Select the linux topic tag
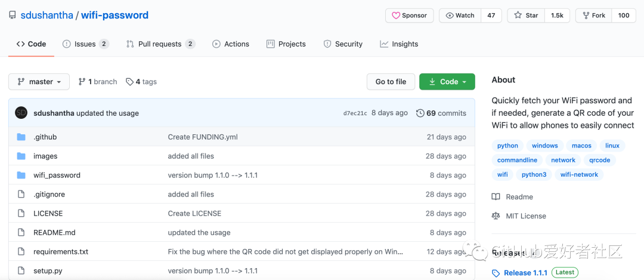644x280 pixels. click(x=612, y=146)
